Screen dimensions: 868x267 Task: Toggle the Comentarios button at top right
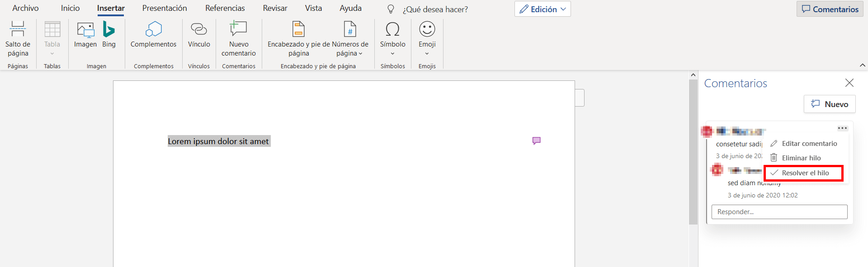(x=830, y=9)
